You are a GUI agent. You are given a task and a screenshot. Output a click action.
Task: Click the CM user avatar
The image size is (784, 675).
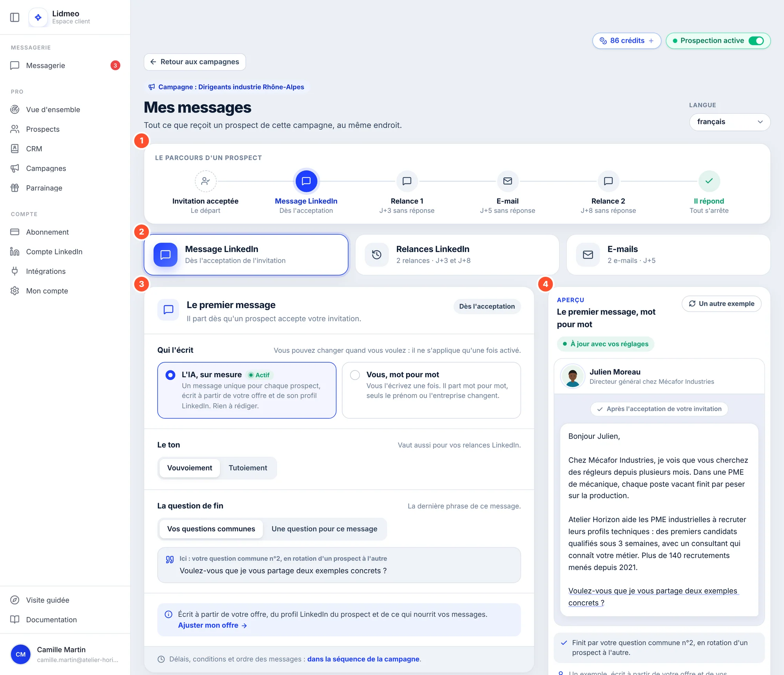tap(21, 654)
